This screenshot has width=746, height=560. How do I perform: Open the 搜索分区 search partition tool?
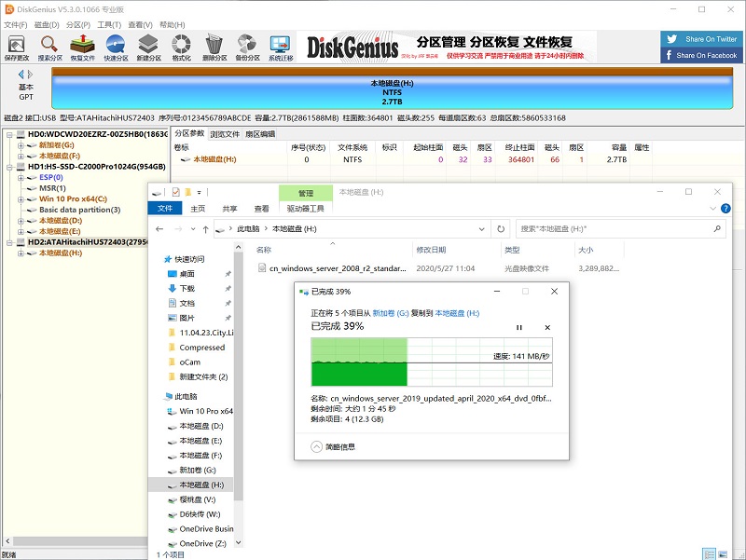click(50, 48)
